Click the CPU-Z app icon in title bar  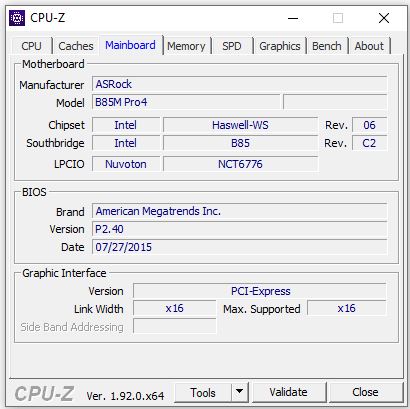pos(17,18)
